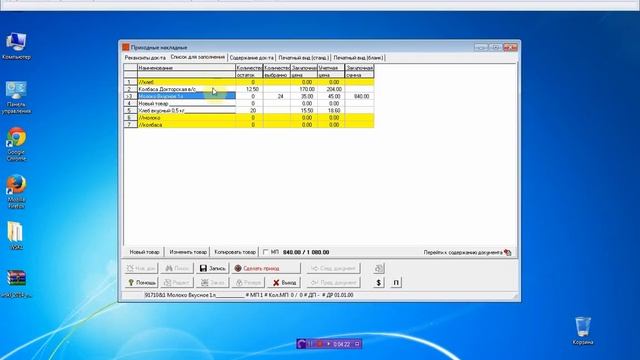Click the 45.00 accounting price cell
The height and width of the screenshot is (360, 640).
pos(331,96)
